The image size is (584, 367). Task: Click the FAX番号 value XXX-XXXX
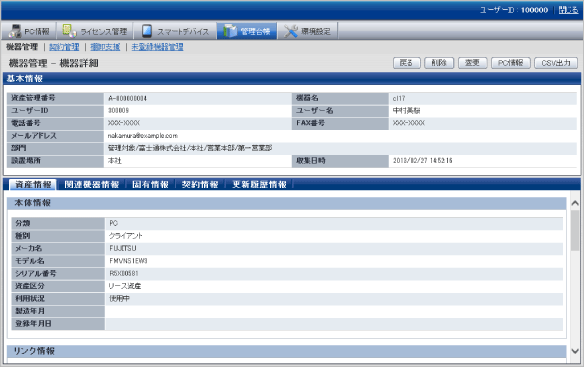[x=409, y=123]
